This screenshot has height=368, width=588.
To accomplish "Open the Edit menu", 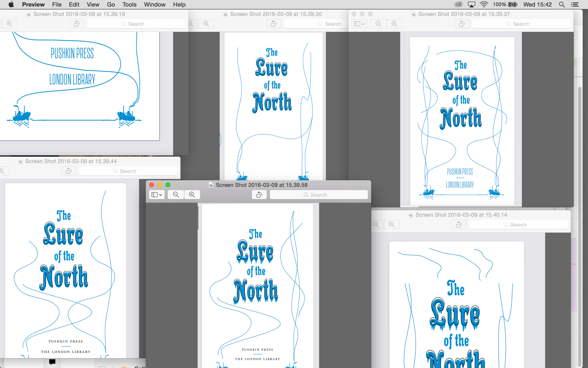I will point(74,4).
